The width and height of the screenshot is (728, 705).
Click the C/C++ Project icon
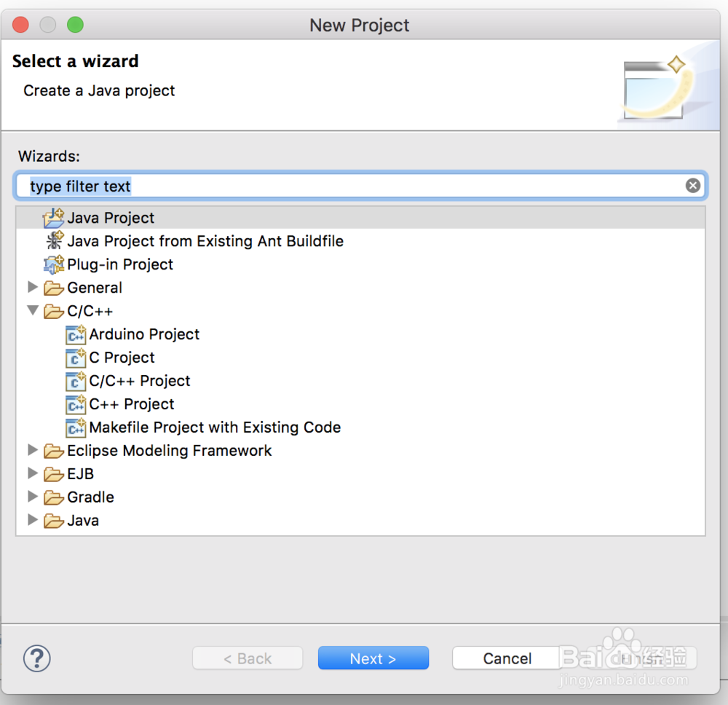[76, 381]
